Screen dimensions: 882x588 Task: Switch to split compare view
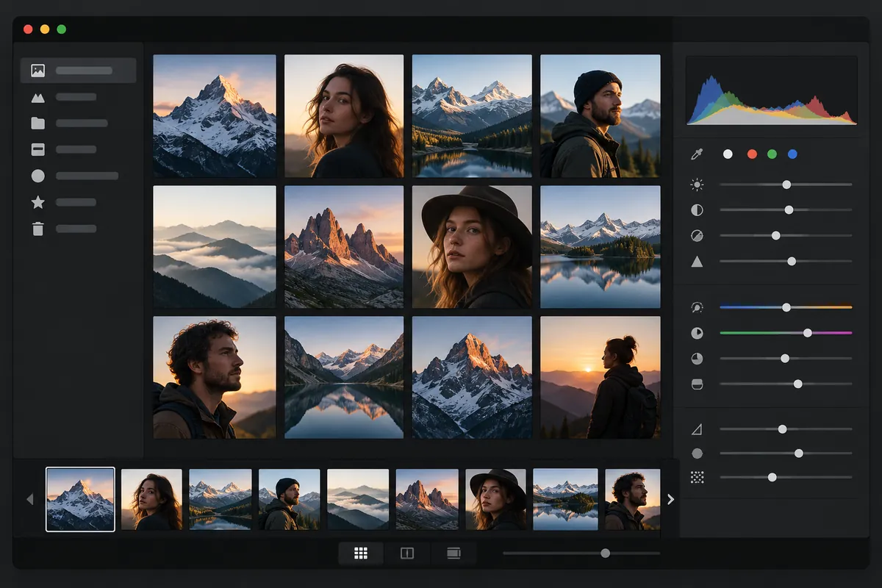click(x=407, y=553)
